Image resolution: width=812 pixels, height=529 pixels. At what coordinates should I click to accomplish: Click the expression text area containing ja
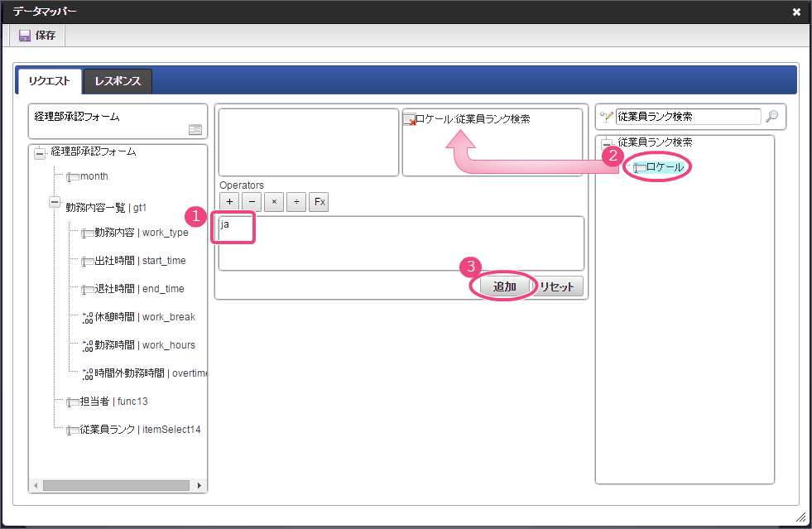(x=401, y=243)
